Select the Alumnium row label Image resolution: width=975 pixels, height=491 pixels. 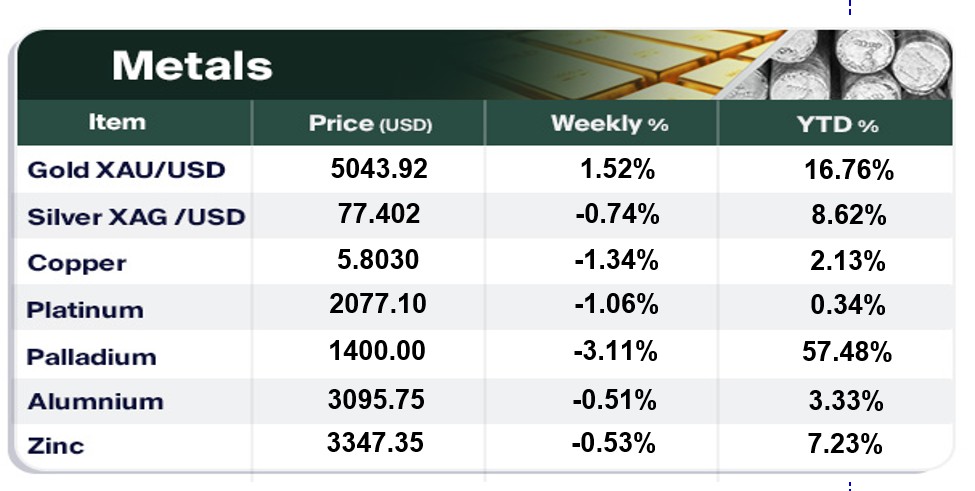95,402
